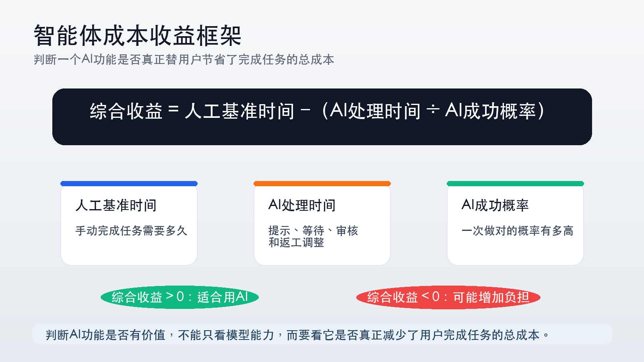Image resolution: width=644 pixels, height=362 pixels.
Task: Click the green bar atop the third card
Action: pyautogui.click(x=515, y=184)
